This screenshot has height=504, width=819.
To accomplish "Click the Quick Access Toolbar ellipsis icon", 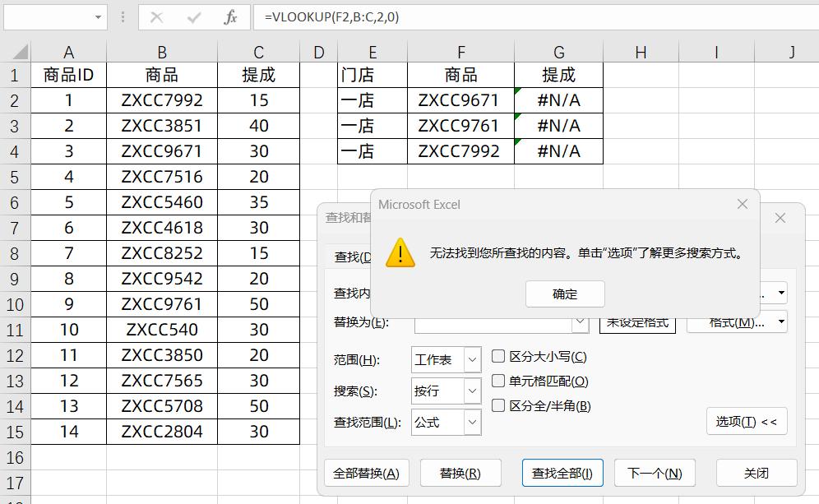I will pos(121,18).
